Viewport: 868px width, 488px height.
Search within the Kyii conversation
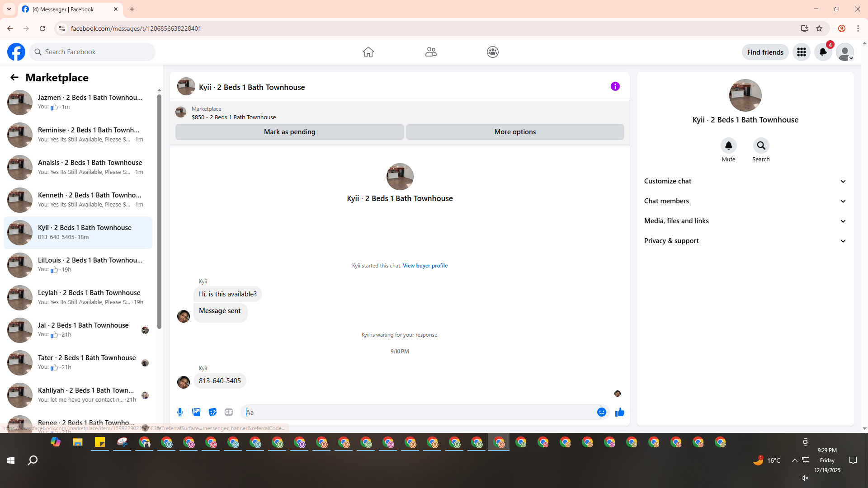point(761,145)
